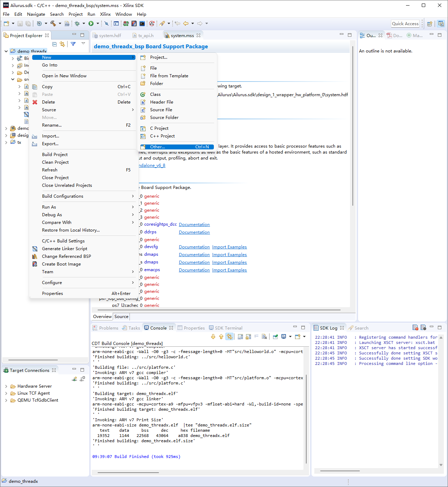
Task: Toggle Link with Editor in Project Explorer
Action: tap(62, 44)
